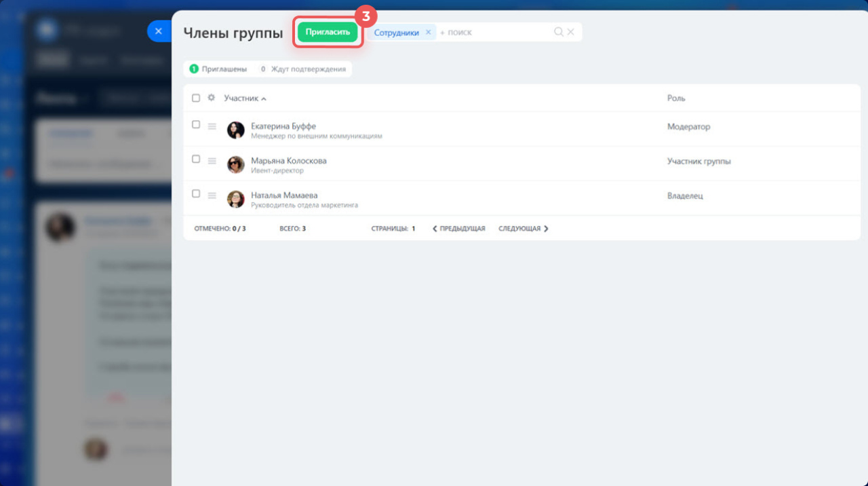
Task: Click Менеджер по внешним коммуникациям subtitle
Action: click(317, 136)
